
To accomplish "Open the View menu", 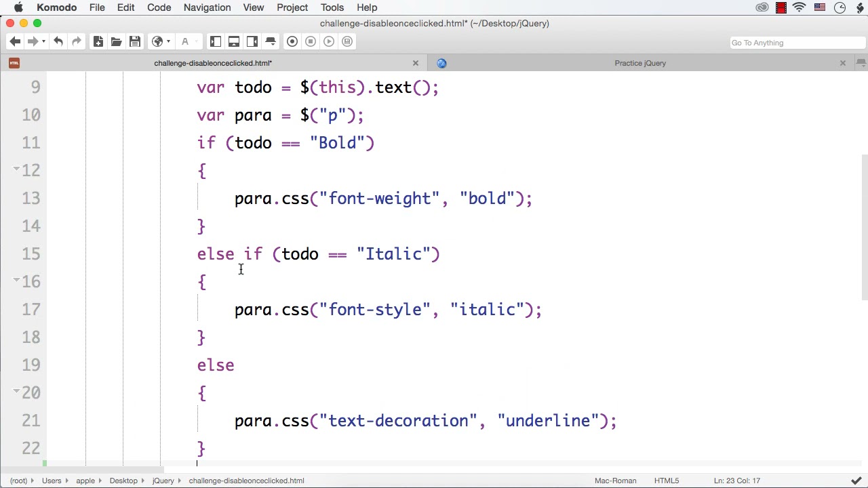I will (253, 7).
